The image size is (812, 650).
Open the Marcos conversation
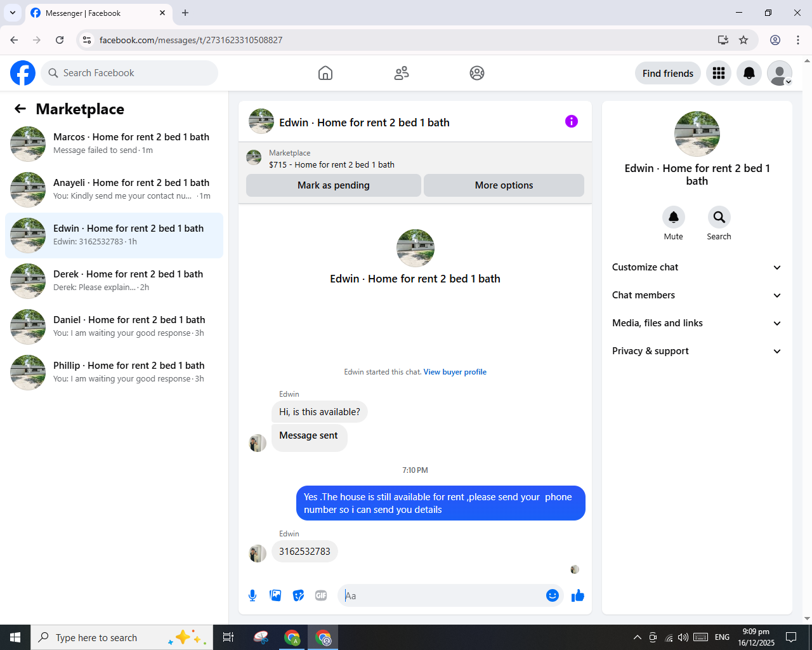(x=114, y=144)
